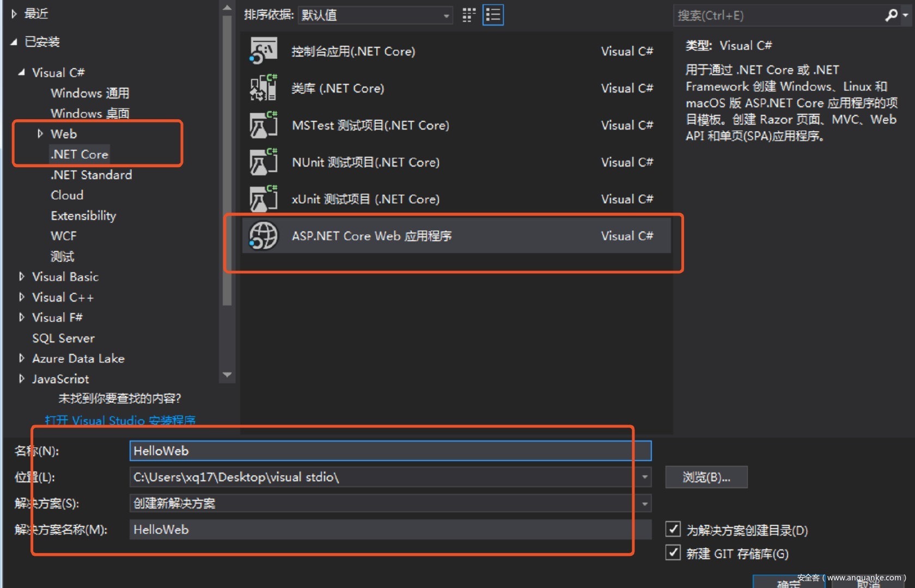Select ASP.NET Core Web application globe icon
Image resolution: width=915 pixels, height=588 pixels.
tap(263, 236)
